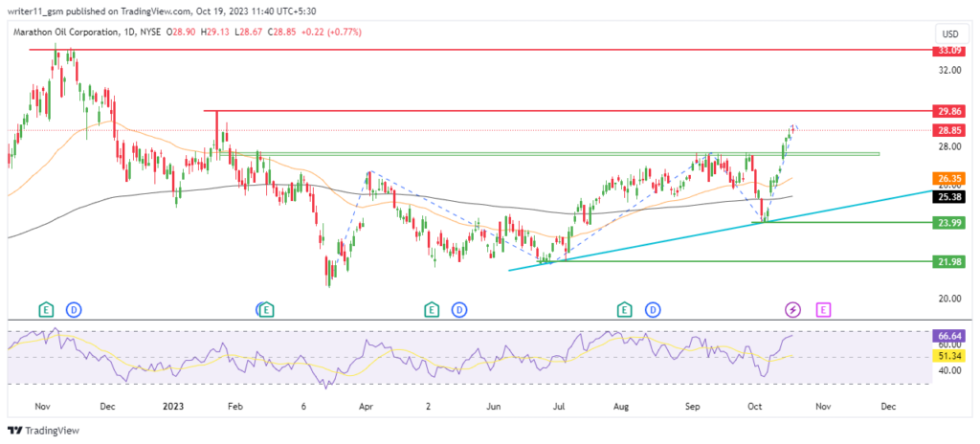Screen dimensions: 980x444
Task: Click the yellow 51.34 RSI average label
Action: [947, 357]
